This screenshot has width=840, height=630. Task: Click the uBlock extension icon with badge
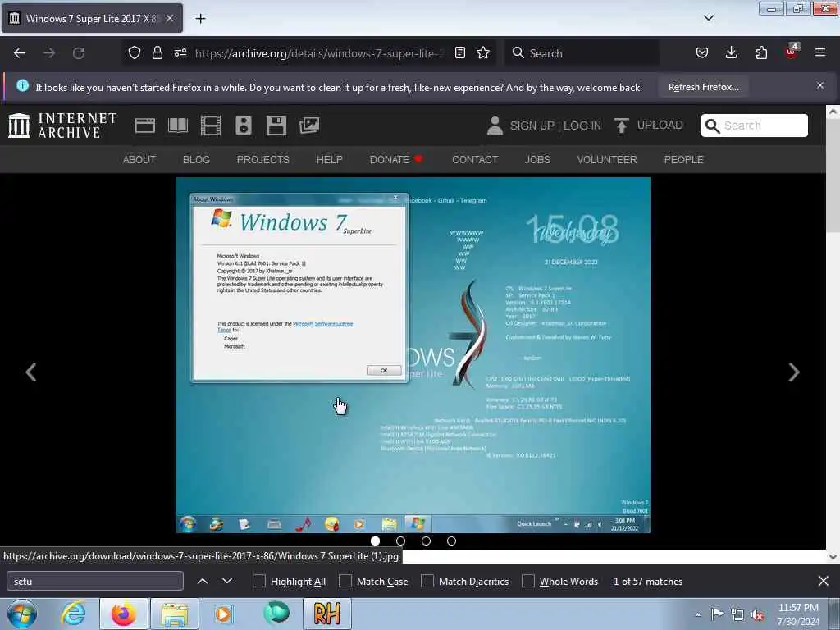792,52
